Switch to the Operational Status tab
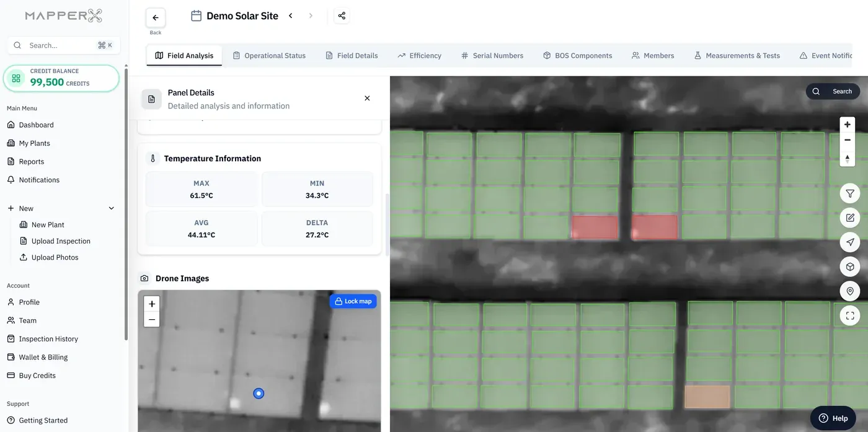 tap(269, 56)
